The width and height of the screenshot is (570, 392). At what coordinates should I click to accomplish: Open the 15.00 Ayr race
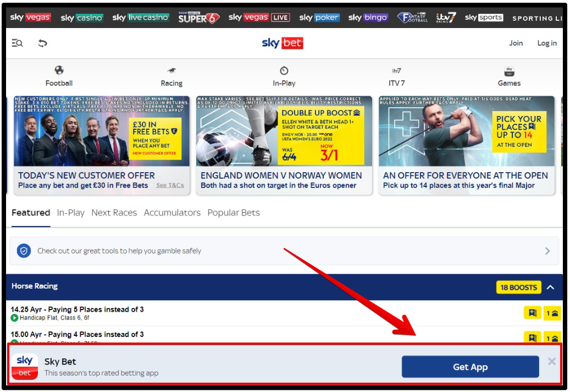coord(77,334)
